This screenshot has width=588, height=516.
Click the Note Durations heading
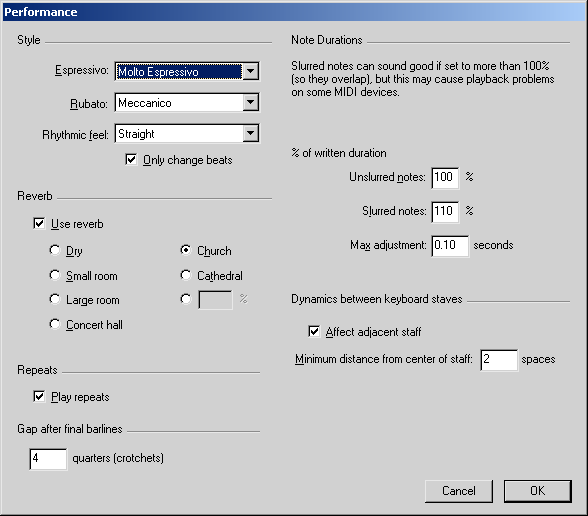[327, 40]
